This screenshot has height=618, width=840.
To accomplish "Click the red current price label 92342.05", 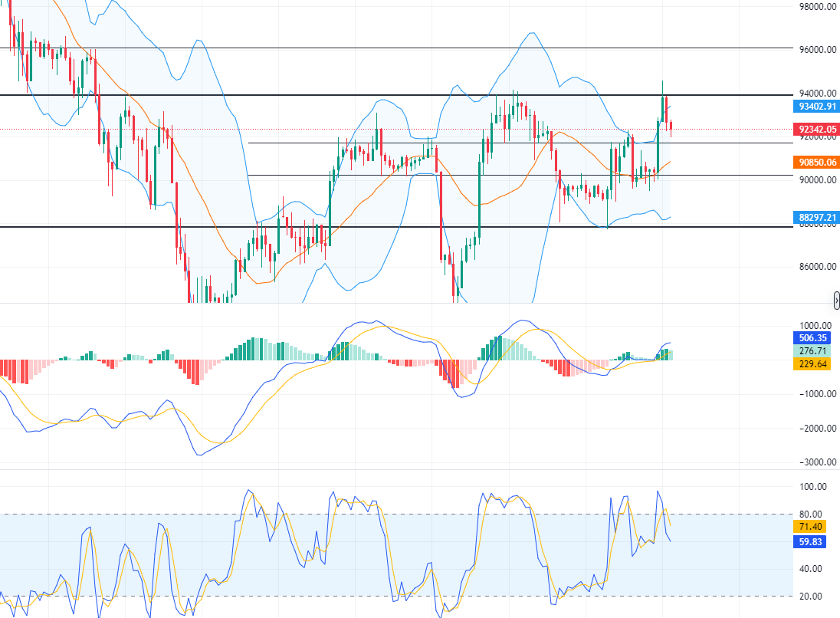I will [816, 130].
